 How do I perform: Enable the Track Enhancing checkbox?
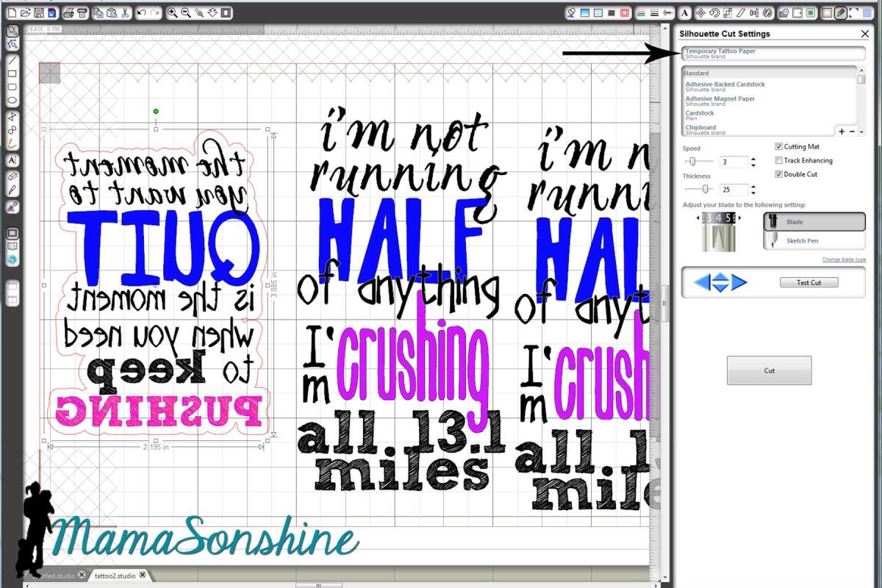pos(779,160)
